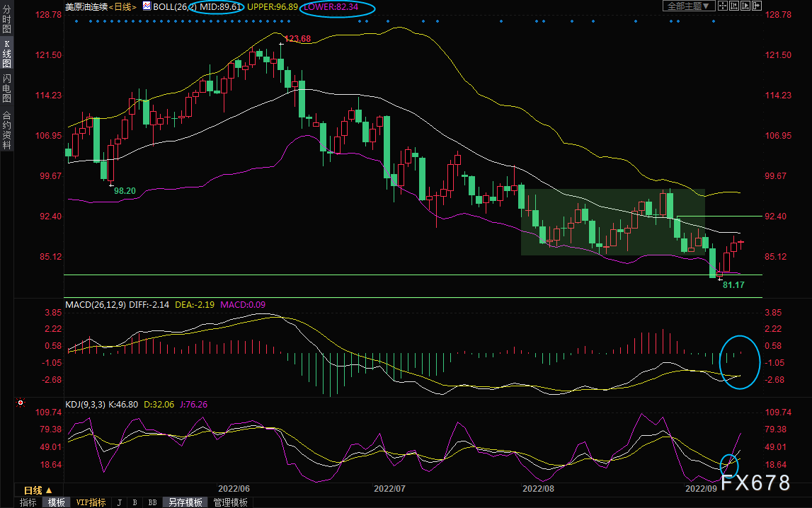
Task: Open the <日线> period label in the chart title
Action: 122,7
